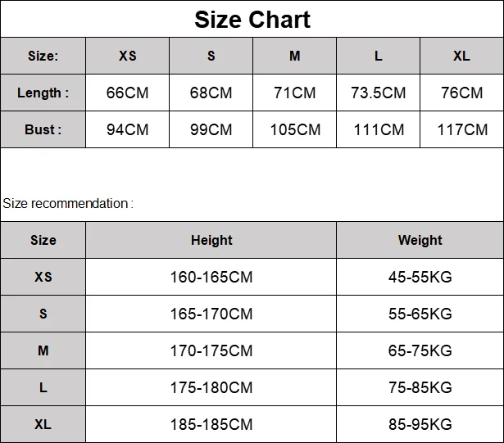Click the Weight column header
The height and width of the screenshot is (443, 504).
[x=420, y=240]
